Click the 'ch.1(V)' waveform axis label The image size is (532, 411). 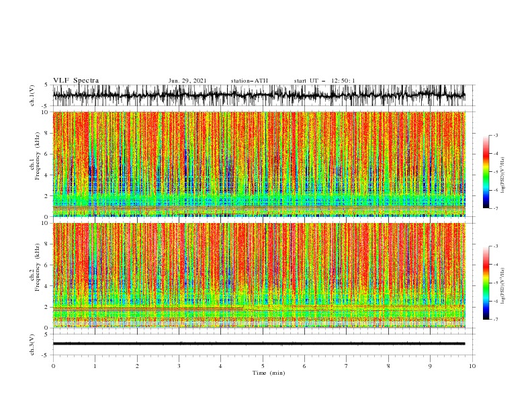coord(32,95)
